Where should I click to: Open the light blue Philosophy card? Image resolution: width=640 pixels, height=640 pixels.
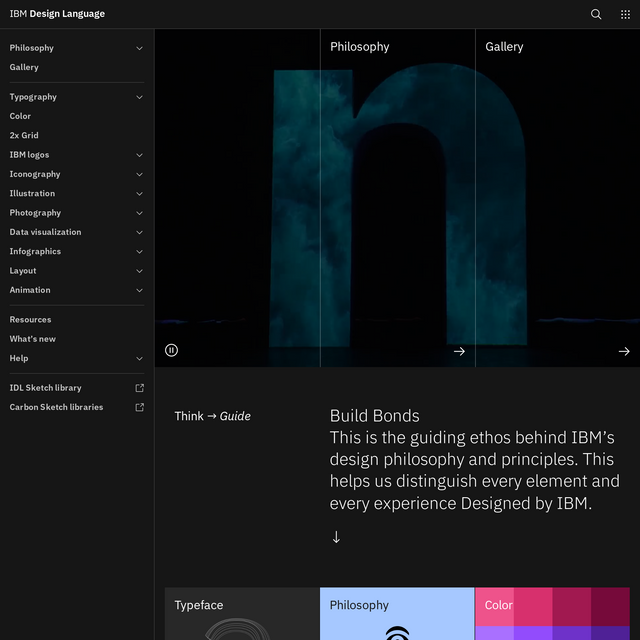click(x=397, y=613)
